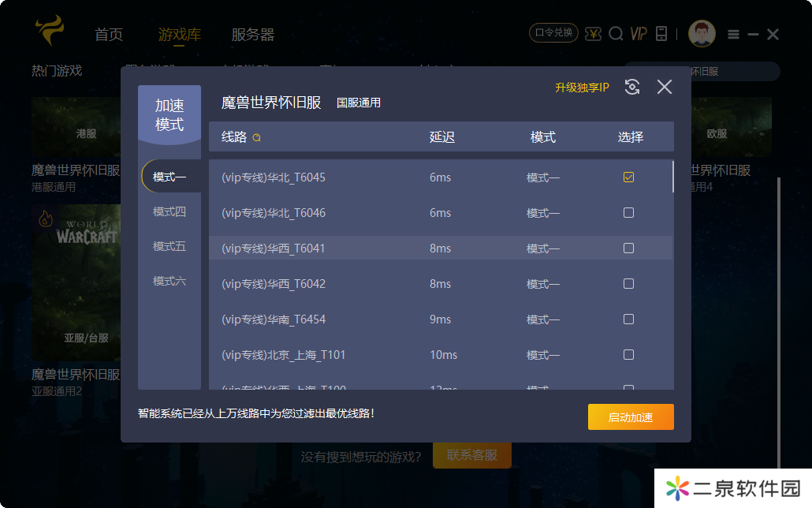Switch to the 游戏库 tab
This screenshot has height=508, width=812.
point(179,35)
